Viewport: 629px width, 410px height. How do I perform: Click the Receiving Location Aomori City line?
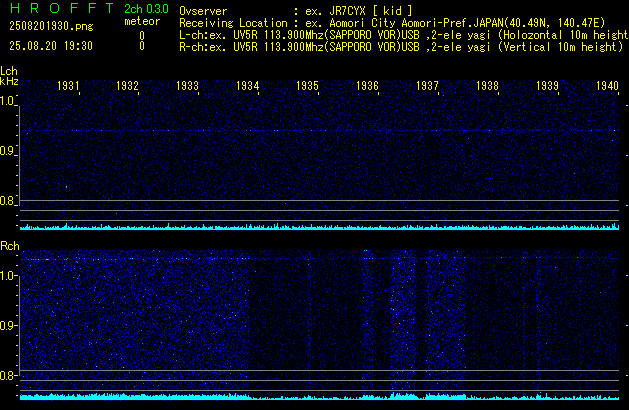click(392, 23)
